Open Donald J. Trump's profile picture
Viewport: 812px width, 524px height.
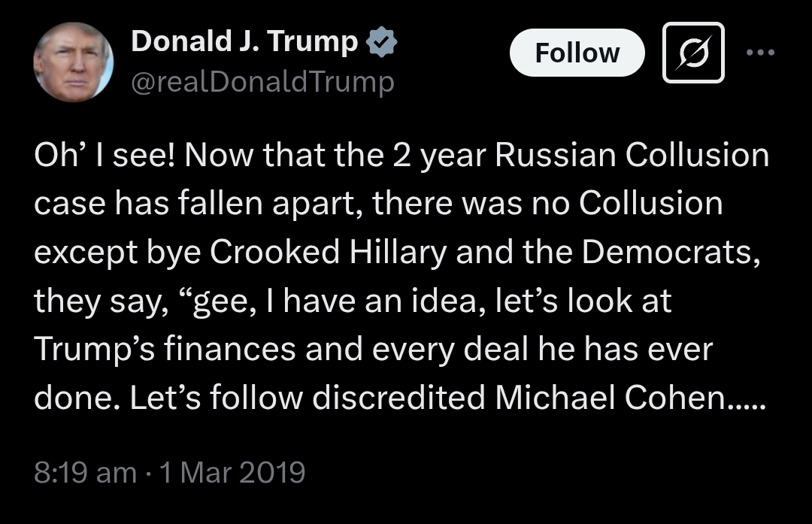pos(73,62)
